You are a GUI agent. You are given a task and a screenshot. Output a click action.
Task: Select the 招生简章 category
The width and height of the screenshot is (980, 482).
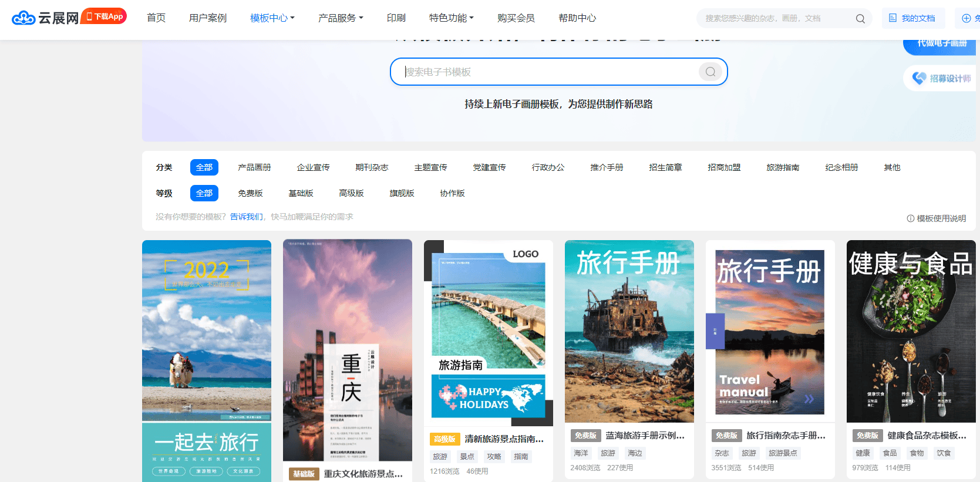pyautogui.click(x=665, y=167)
